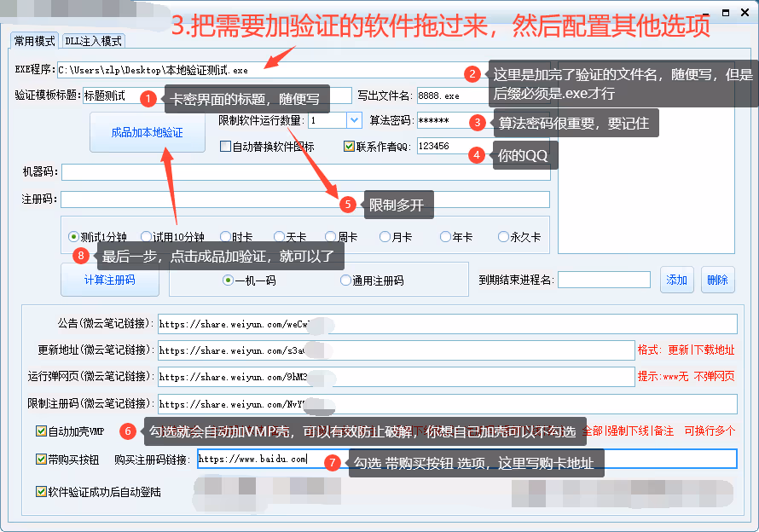Switch to the 常用模式 tab

[x=34, y=41]
